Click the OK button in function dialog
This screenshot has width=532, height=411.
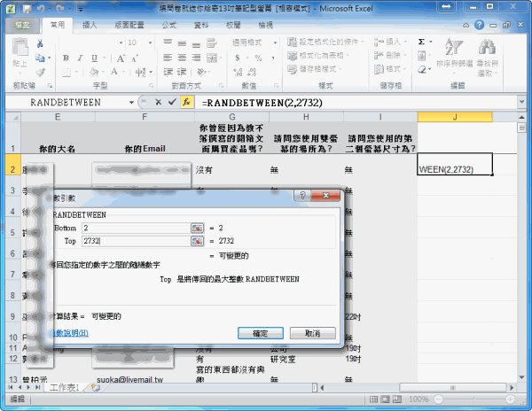pyautogui.click(x=260, y=333)
